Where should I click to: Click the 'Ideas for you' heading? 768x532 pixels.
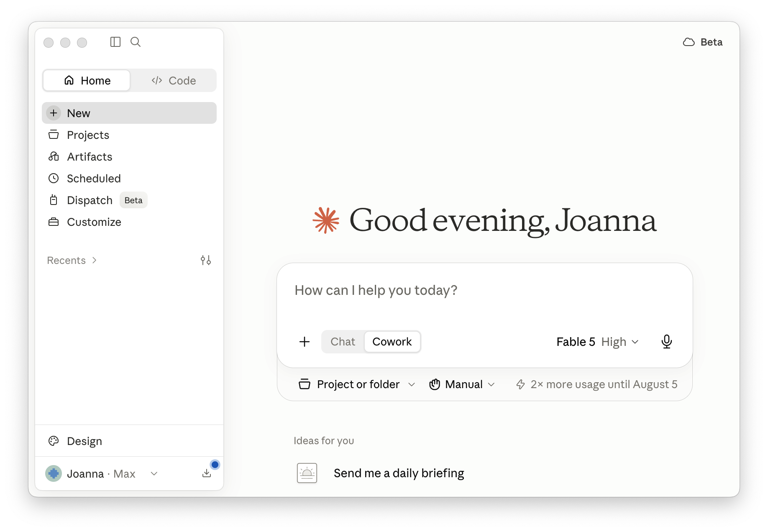click(x=324, y=441)
